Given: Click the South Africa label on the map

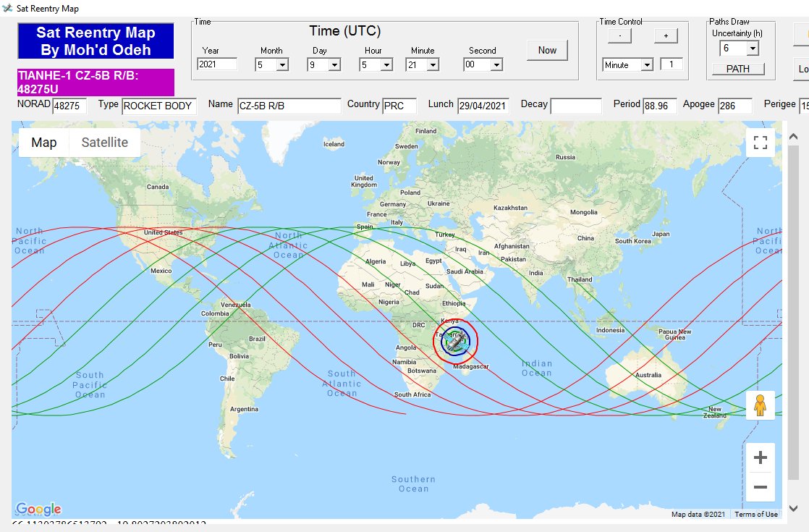Looking at the screenshot, I should pos(412,394).
